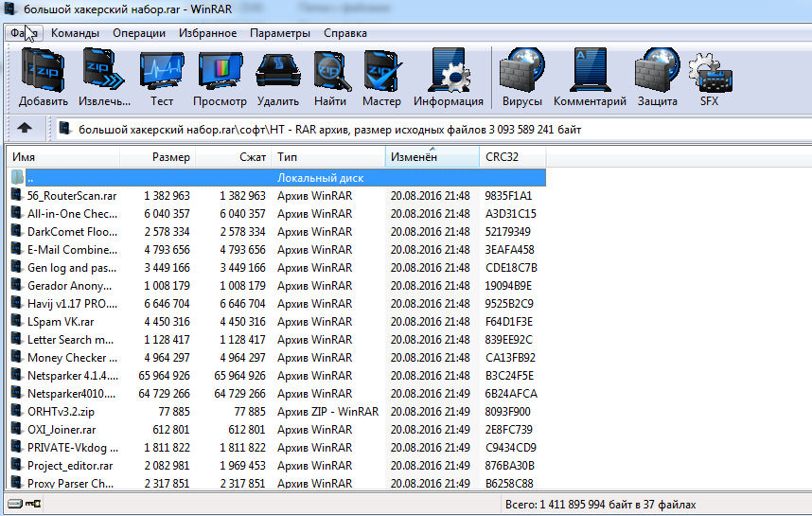The image size is (812, 516).
Task: Open the Операции menu
Action: 139,33
